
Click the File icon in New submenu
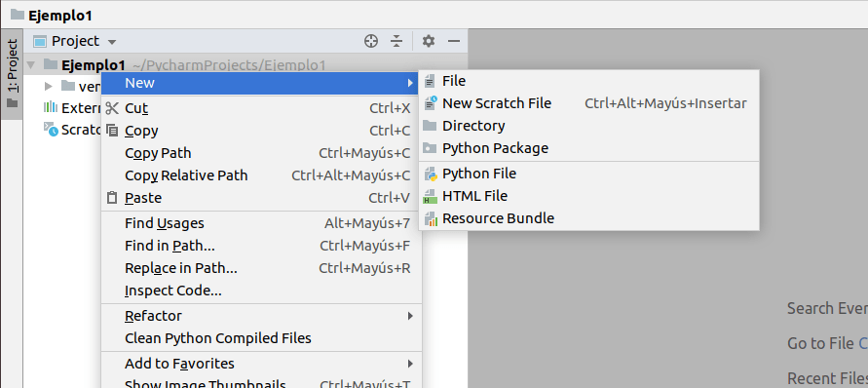point(430,82)
